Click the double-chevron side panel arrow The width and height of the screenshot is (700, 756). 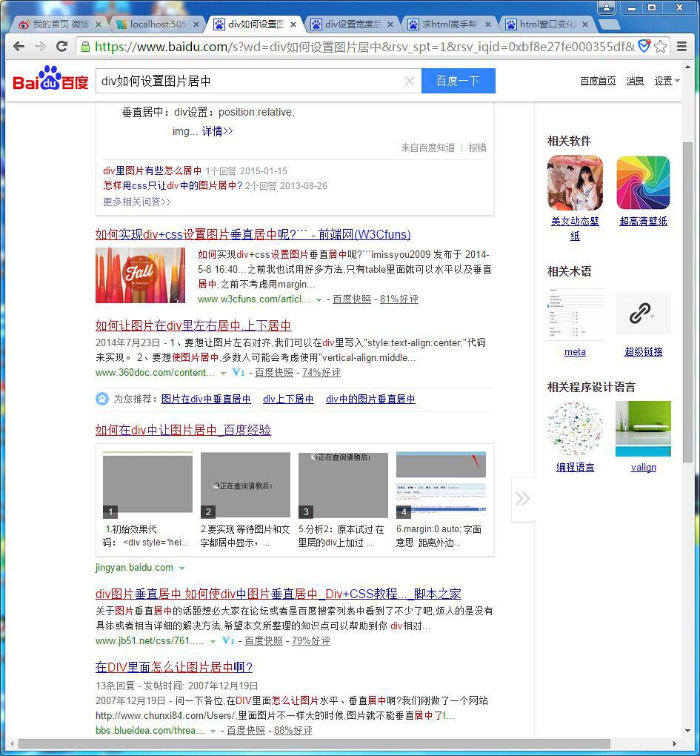(523, 499)
